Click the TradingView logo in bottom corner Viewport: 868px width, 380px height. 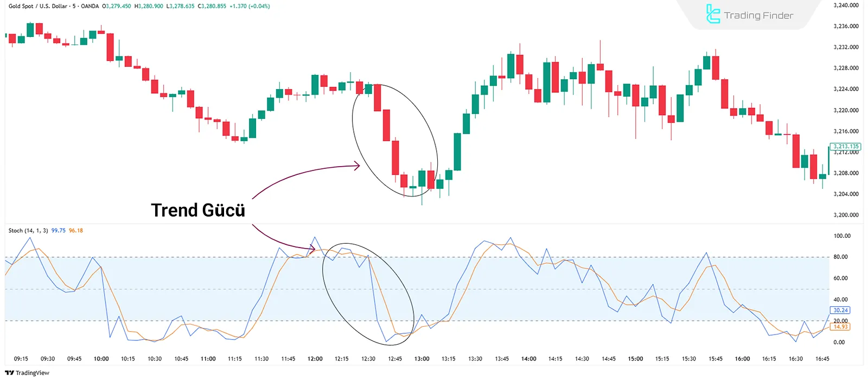(x=27, y=373)
